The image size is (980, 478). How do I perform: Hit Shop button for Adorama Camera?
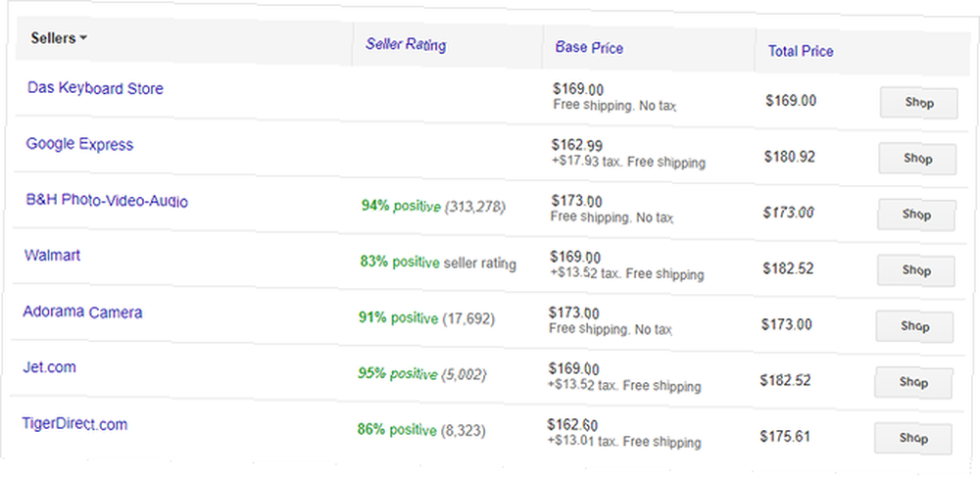(914, 326)
